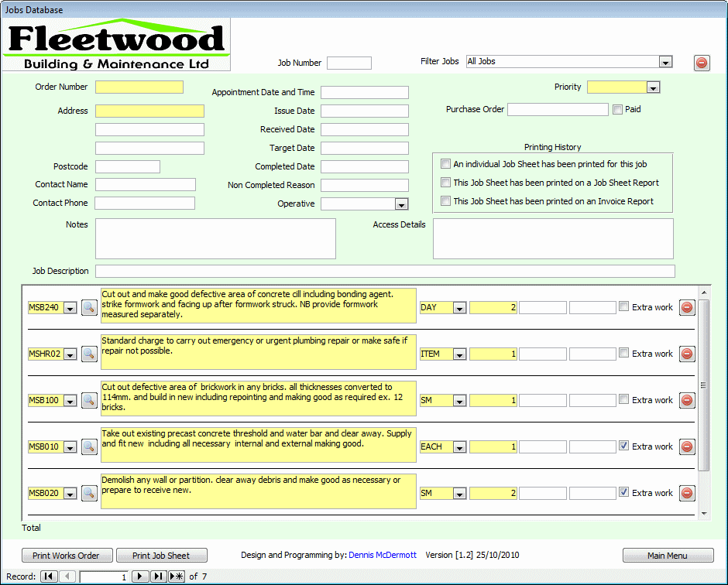Image resolution: width=728 pixels, height=585 pixels.
Task: Delete the MSB020 line item
Action: pyautogui.click(x=687, y=493)
